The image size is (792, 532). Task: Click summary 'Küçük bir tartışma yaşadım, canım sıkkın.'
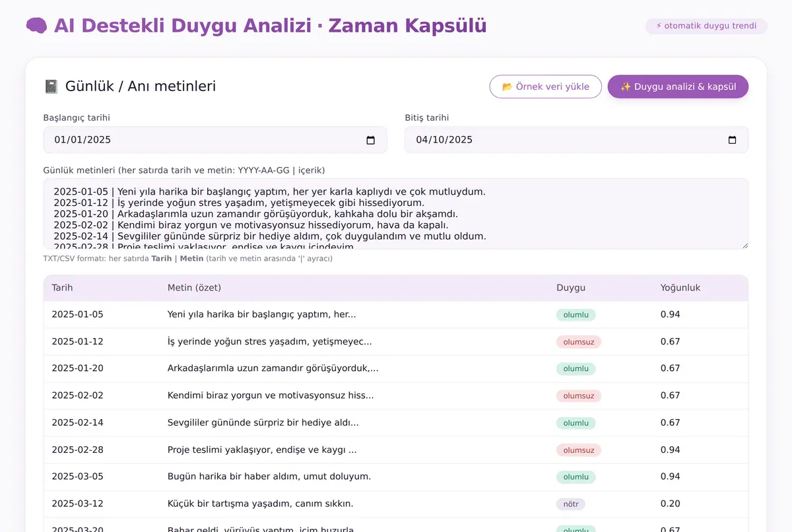coord(261,504)
